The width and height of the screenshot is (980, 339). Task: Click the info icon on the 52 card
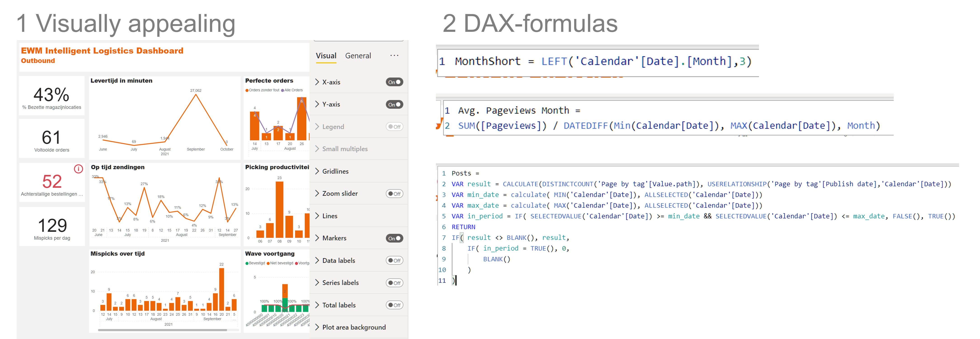78,169
